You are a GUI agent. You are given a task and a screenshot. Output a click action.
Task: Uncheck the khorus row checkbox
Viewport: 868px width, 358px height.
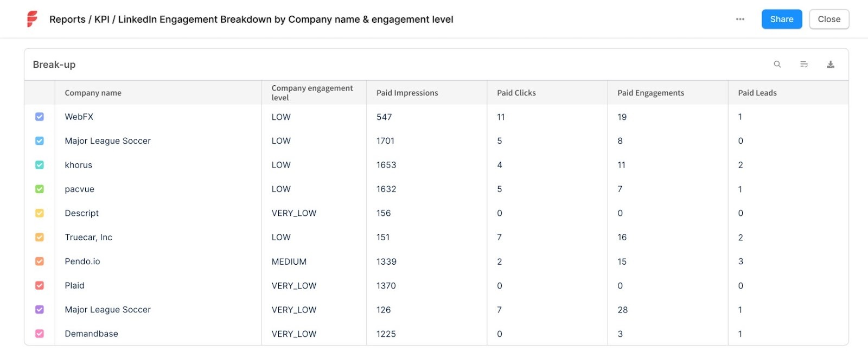(40, 165)
